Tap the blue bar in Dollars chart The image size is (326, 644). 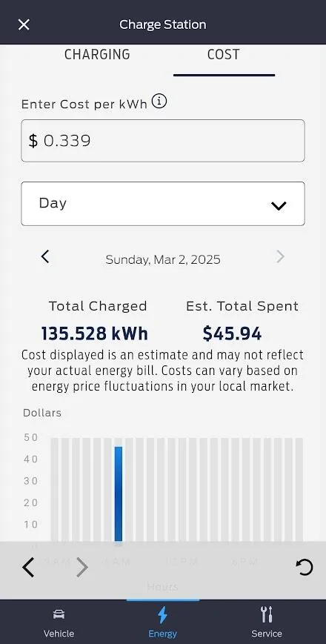119,494
